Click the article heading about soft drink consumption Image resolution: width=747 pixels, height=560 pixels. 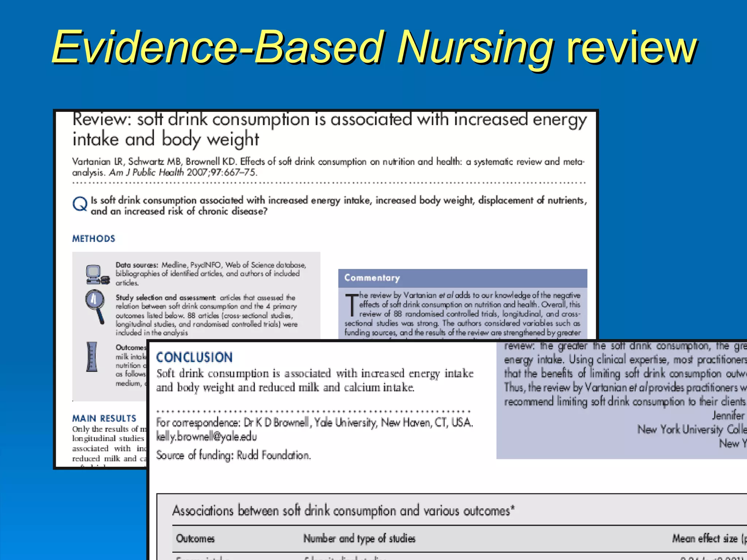tap(329, 130)
